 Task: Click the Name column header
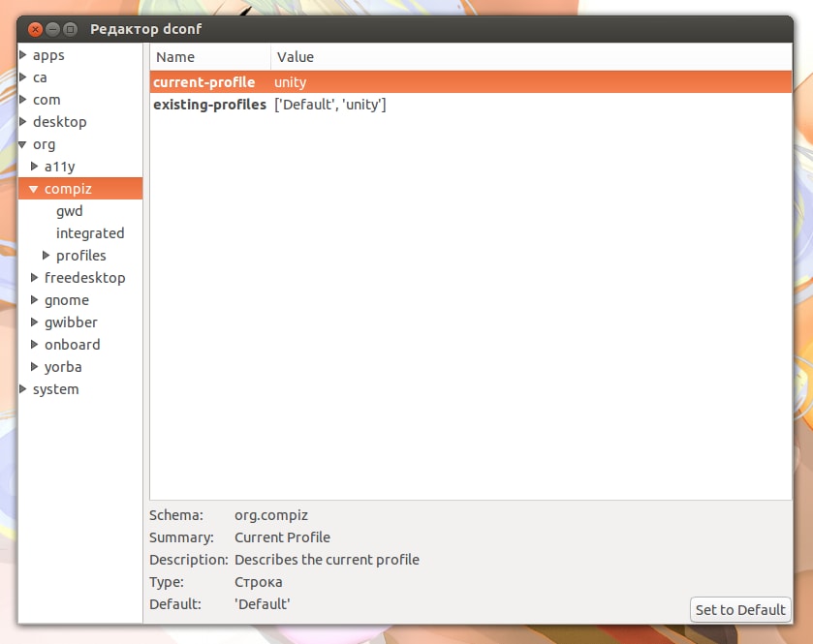coord(210,57)
